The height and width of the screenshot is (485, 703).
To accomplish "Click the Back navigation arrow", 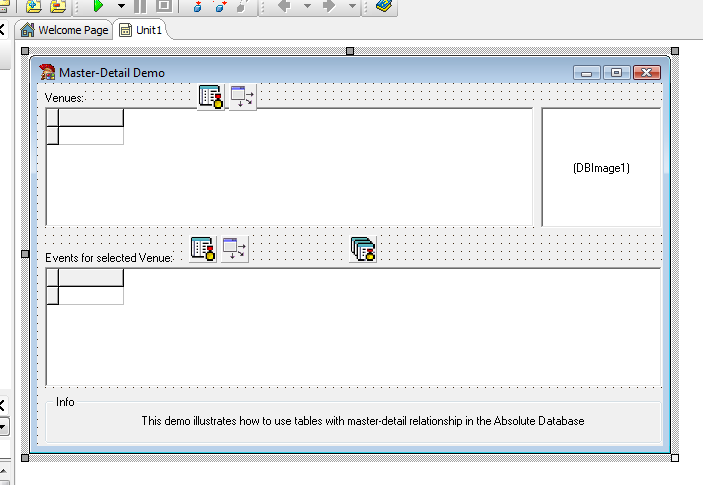I will click(284, 6).
